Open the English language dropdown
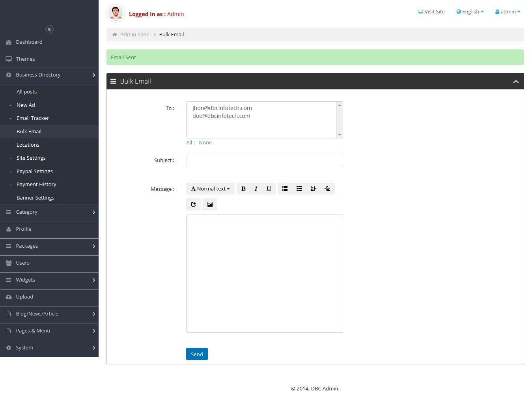The height and width of the screenshot is (405, 532). pos(470,12)
